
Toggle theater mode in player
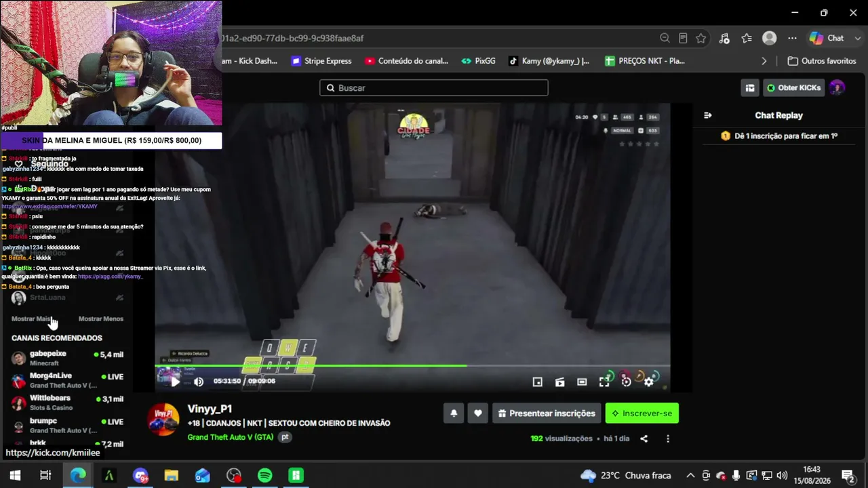[582, 382]
